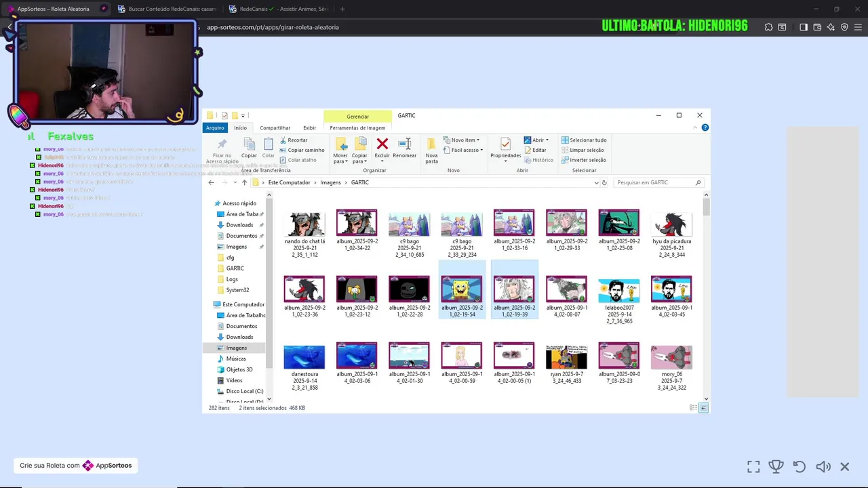Screen dimensions: 868x488
Task: Click the Explorer help question mark icon
Action: tap(705, 127)
